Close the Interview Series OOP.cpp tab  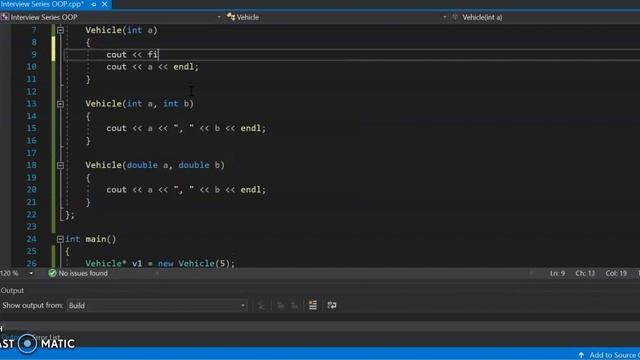[104, 4]
